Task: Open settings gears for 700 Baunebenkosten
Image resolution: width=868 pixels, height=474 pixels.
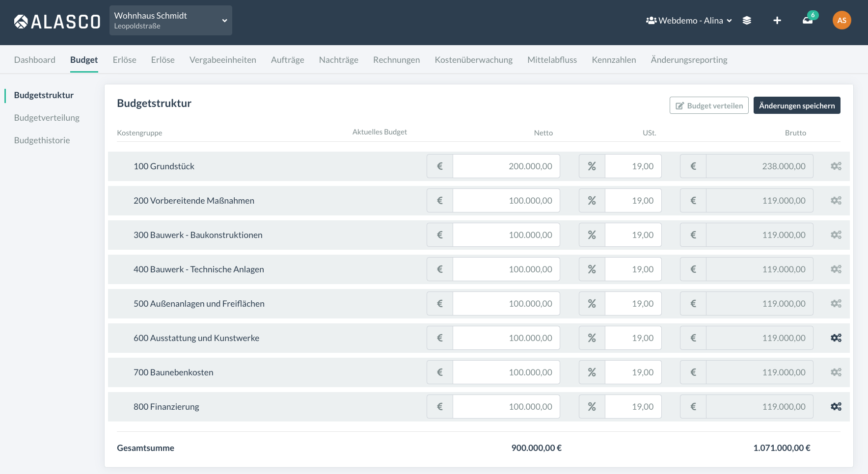Action: pos(836,372)
